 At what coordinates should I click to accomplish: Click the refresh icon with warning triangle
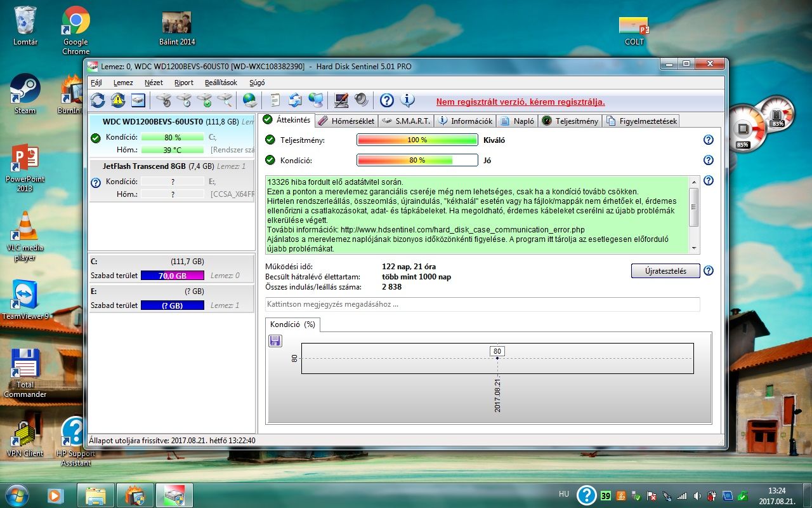pos(118,100)
